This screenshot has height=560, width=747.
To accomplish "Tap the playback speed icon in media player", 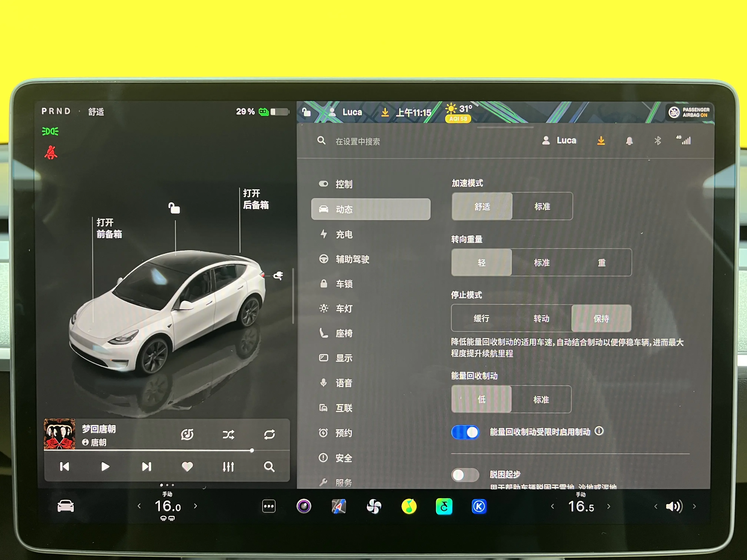I will point(187,434).
